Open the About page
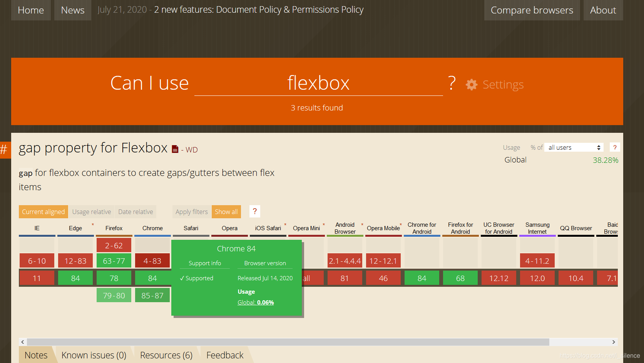The height and width of the screenshot is (363, 644). pos(603,10)
